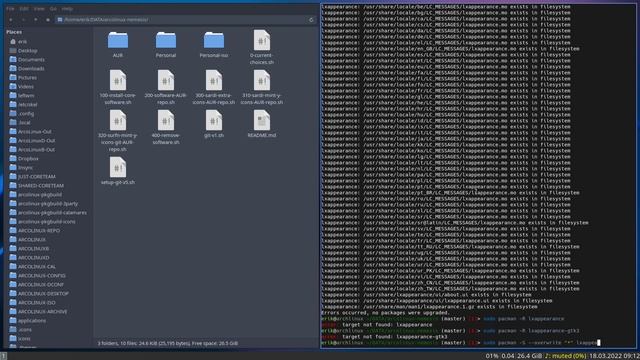This screenshot has width=640, height=360.
Task: Click the path bar location icon
Action: coord(60,20)
